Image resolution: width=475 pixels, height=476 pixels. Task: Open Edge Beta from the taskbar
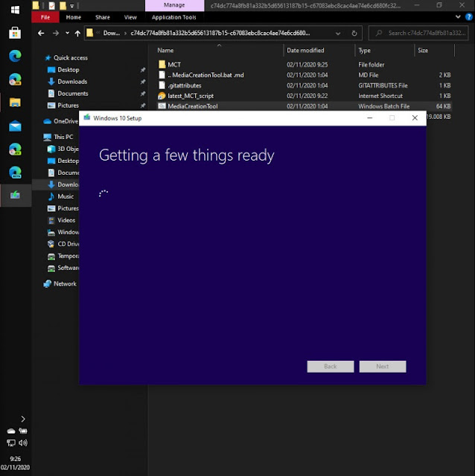15,173
